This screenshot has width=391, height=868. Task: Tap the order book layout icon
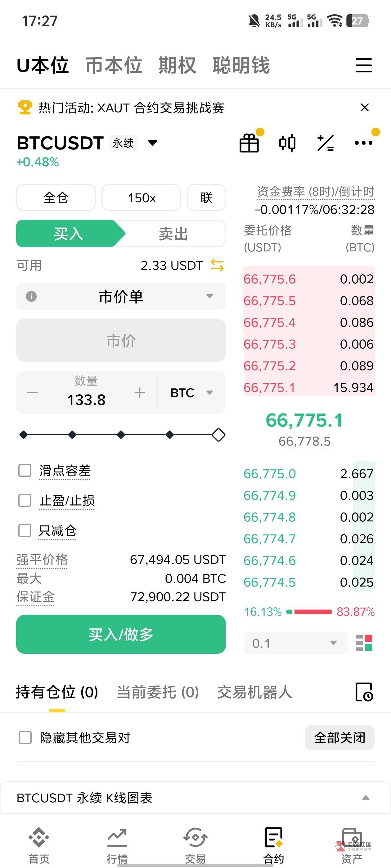(364, 643)
